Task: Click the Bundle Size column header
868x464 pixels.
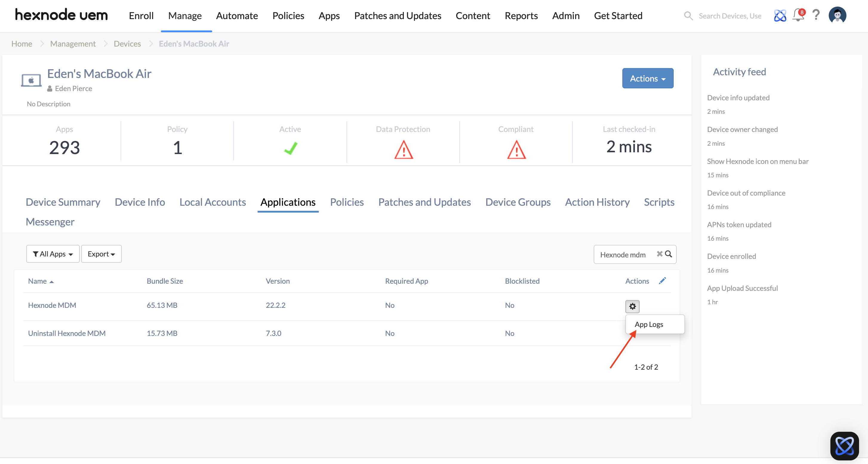Action: pos(165,281)
